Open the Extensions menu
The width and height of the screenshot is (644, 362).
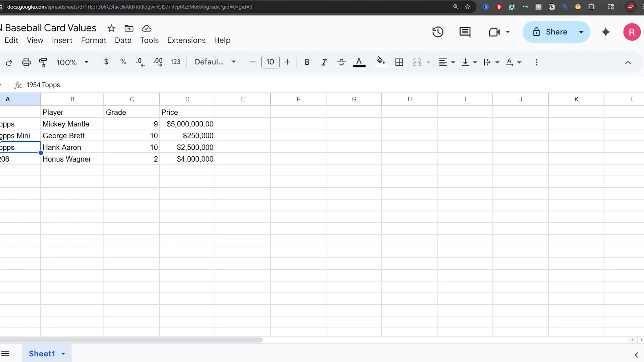pos(186,40)
